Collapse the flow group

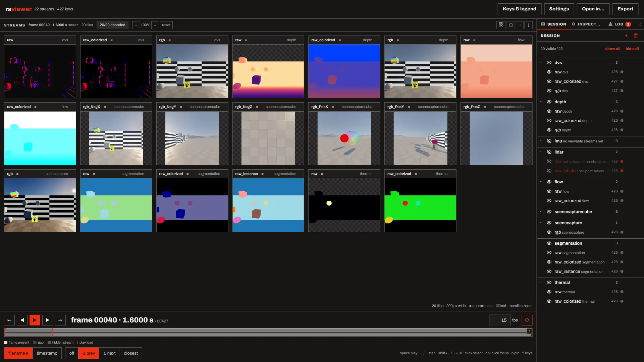pos(541,182)
